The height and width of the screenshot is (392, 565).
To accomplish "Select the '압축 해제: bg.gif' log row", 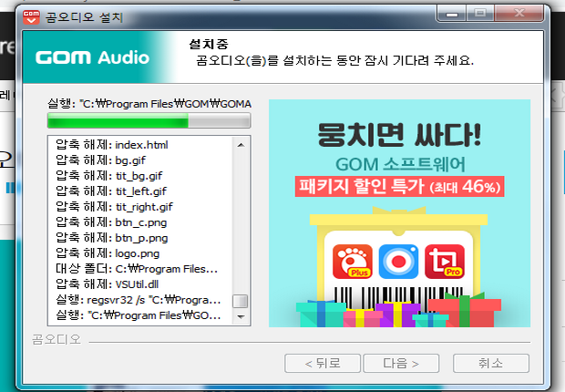I will click(x=140, y=160).
